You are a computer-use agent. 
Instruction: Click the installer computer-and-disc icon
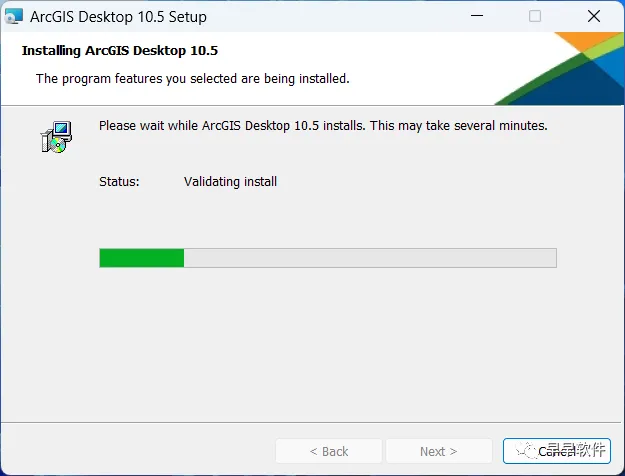(x=56, y=137)
